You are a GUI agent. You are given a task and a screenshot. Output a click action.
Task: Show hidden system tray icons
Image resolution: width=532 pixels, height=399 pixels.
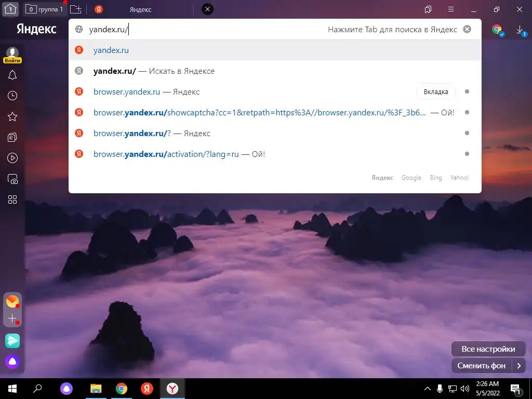[x=428, y=389]
